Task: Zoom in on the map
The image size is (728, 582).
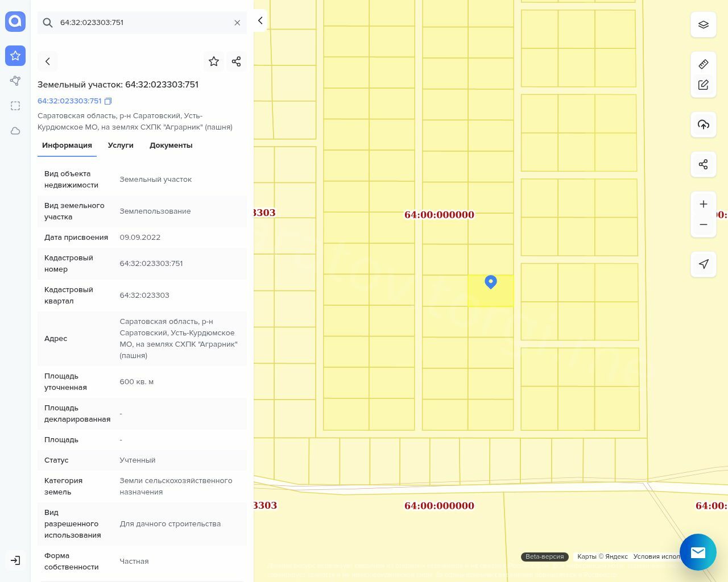Action: [704, 204]
